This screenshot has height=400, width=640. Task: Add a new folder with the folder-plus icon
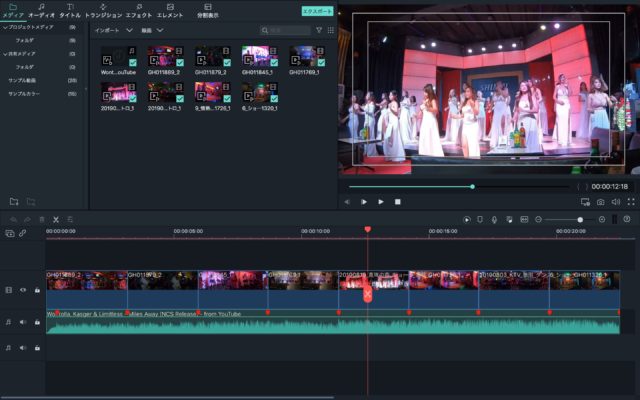click(14, 201)
